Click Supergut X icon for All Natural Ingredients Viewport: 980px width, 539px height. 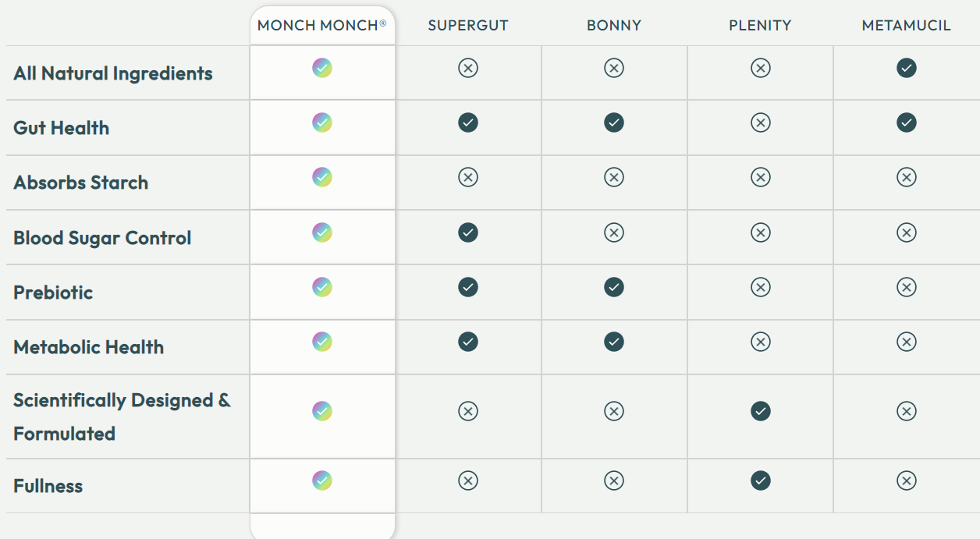468,68
